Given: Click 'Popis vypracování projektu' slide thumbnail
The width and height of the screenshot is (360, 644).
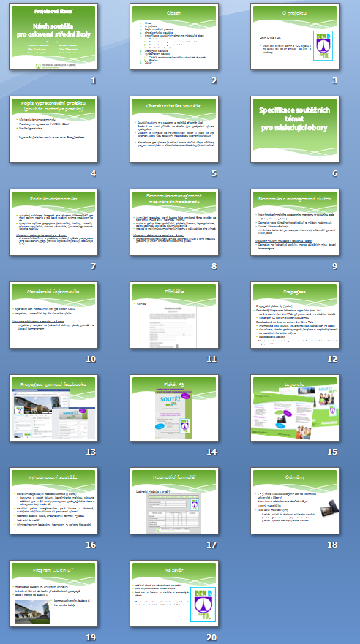Looking at the screenshot, I should pos(53,129).
